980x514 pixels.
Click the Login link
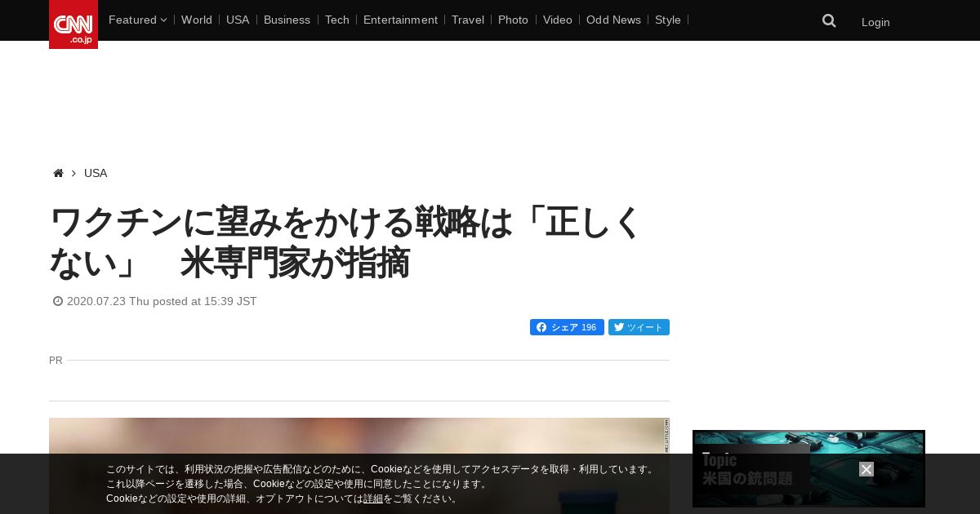click(x=875, y=22)
